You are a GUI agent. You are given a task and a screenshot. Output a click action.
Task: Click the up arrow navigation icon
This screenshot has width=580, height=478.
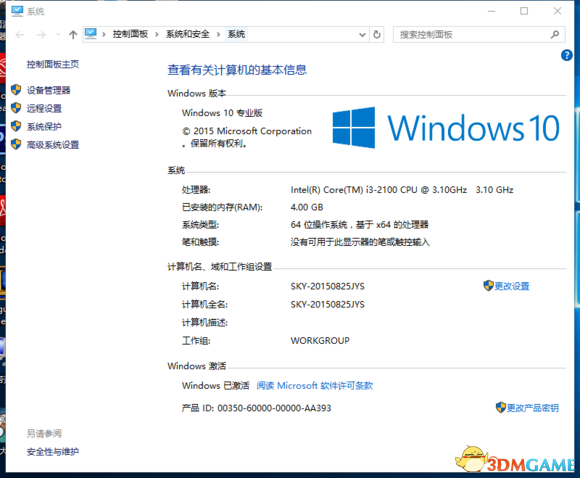[73, 35]
